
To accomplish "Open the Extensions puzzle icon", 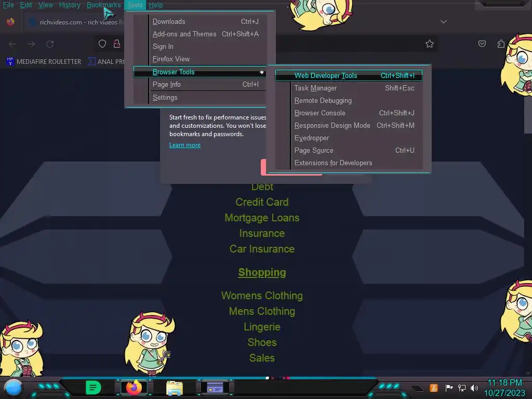I will pos(501,44).
